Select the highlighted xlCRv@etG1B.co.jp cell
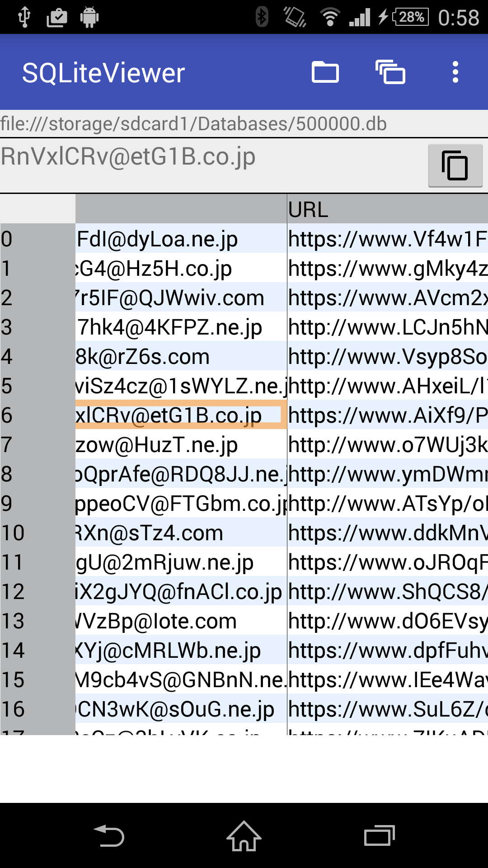The image size is (488, 868). pyautogui.click(x=181, y=415)
